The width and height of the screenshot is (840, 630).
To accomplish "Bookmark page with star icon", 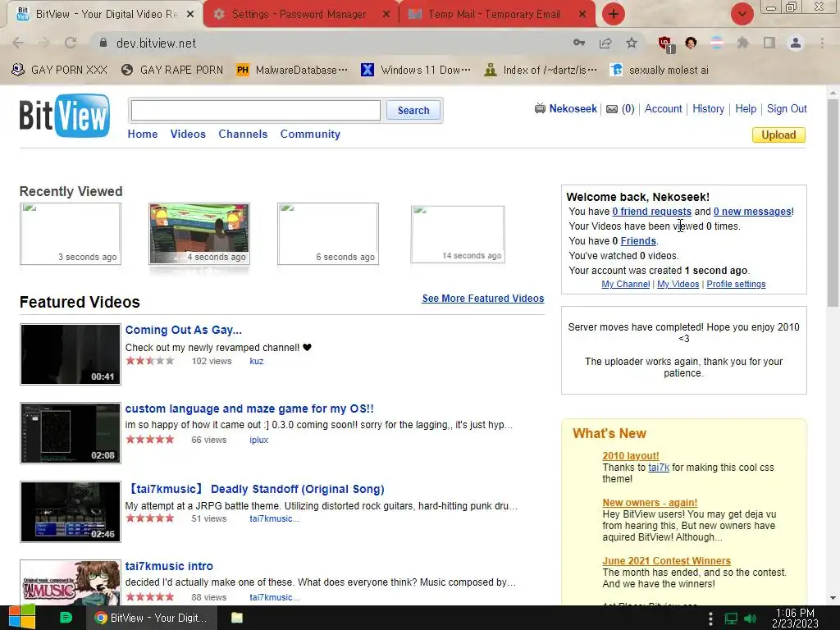I will tap(632, 43).
